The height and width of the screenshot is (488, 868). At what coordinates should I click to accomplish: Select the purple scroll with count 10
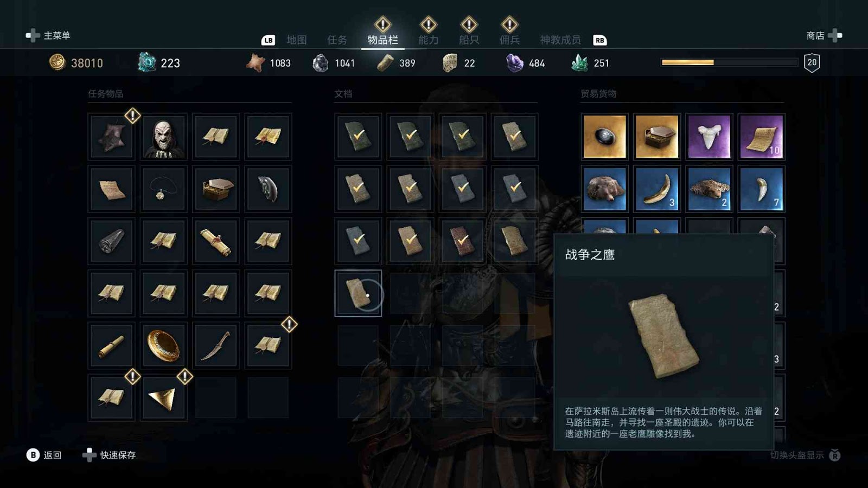tap(761, 137)
